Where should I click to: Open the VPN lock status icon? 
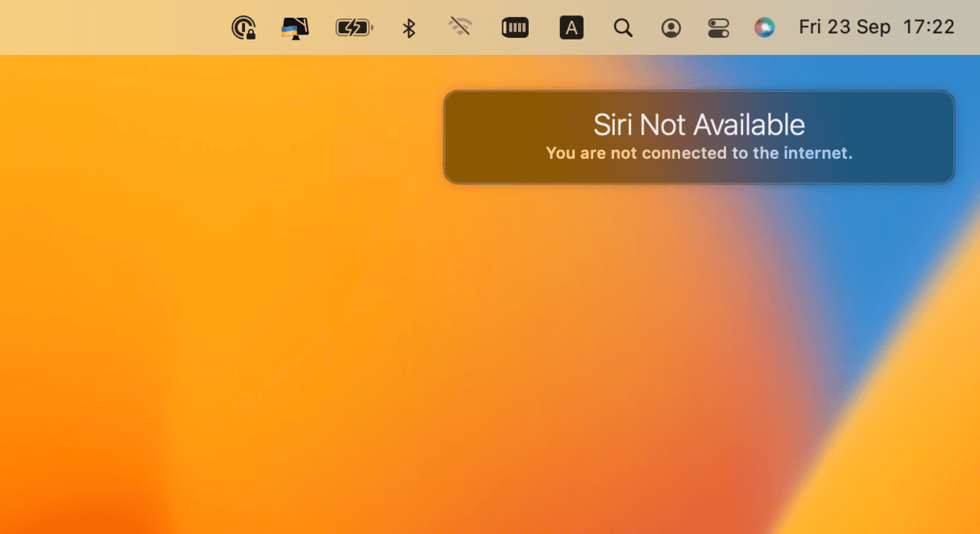tap(243, 28)
